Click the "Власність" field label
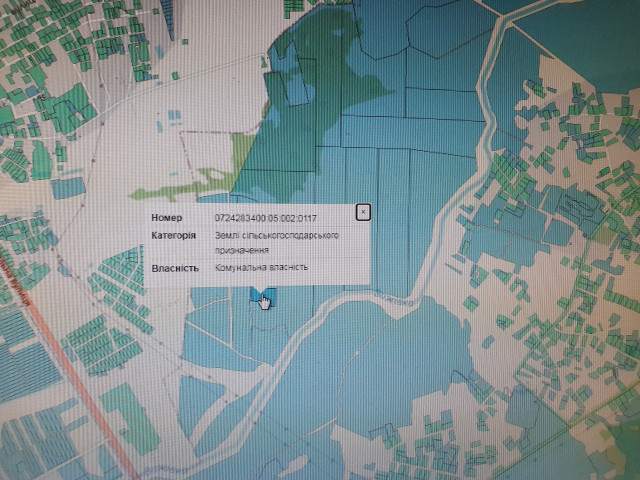The height and width of the screenshot is (480, 640). coord(174,267)
